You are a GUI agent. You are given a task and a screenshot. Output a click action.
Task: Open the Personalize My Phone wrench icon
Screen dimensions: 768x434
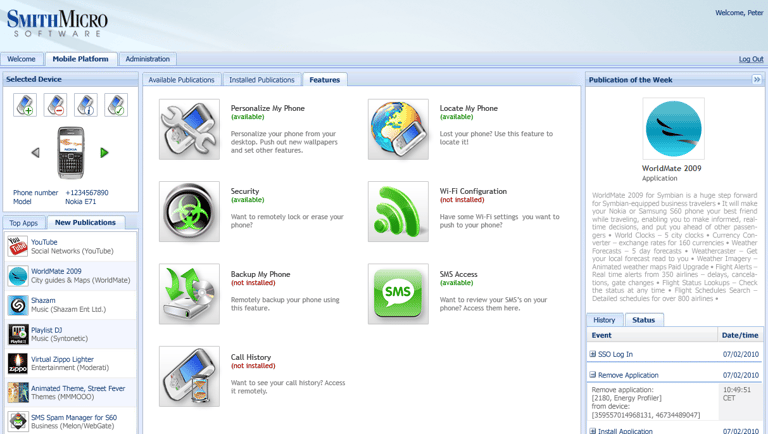[x=190, y=129]
